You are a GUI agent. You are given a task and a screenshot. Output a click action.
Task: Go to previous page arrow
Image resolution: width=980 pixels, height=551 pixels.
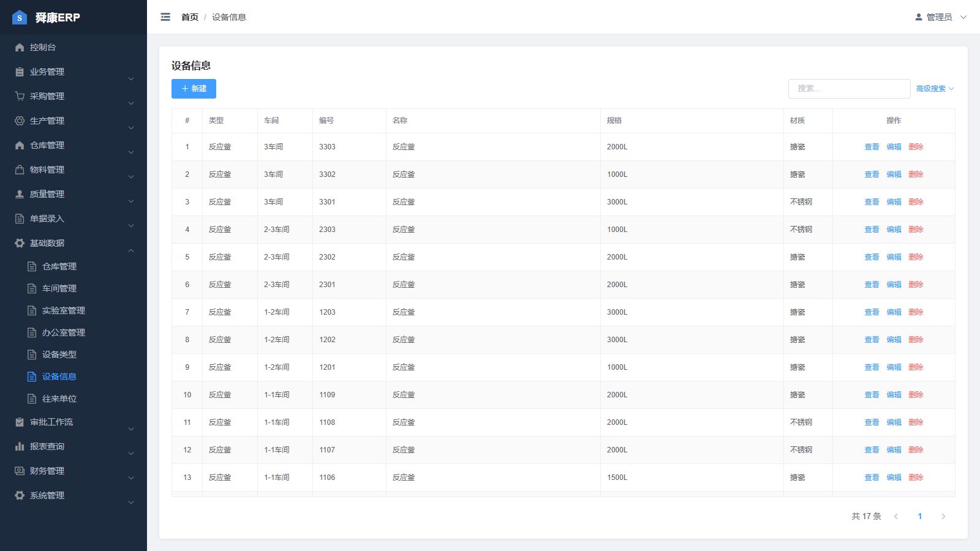[896, 517]
